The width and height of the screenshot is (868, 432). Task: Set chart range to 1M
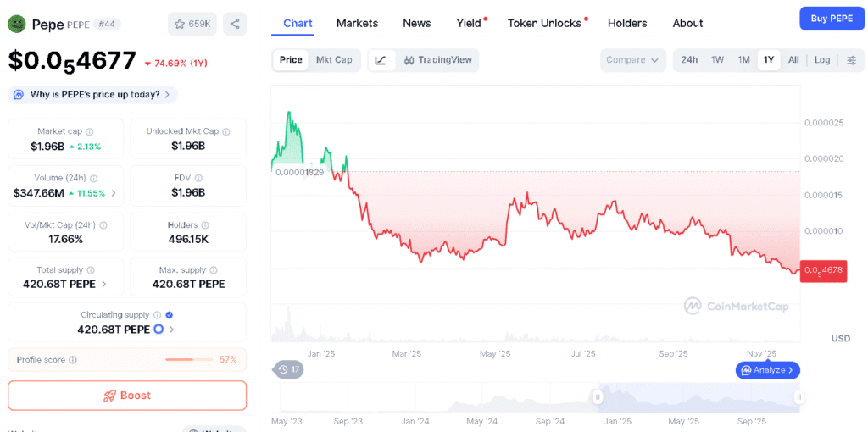click(743, 60)
